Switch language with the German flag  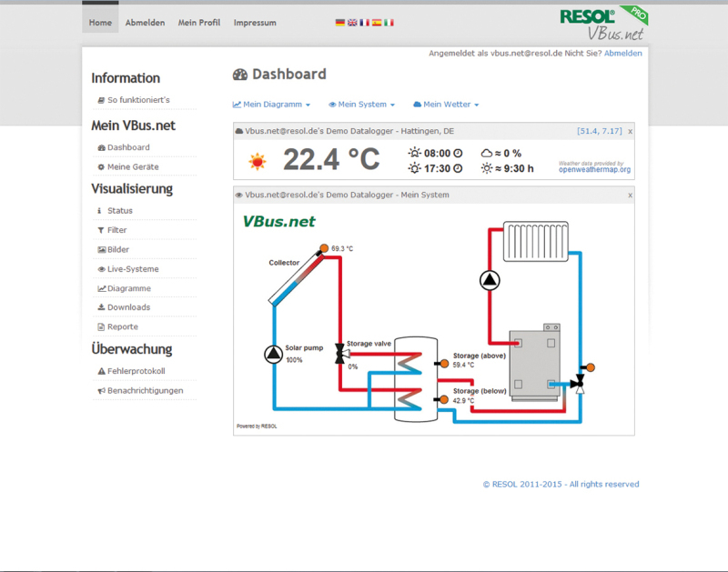coord(339,22)
